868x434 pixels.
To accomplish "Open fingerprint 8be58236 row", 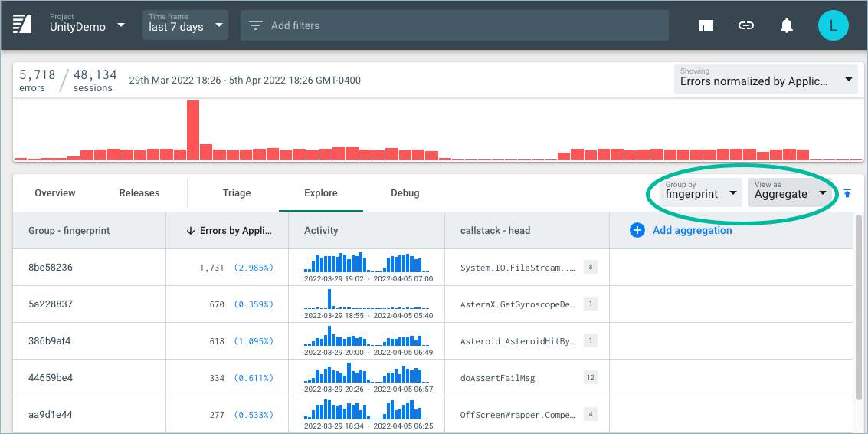I will [51, 268].
